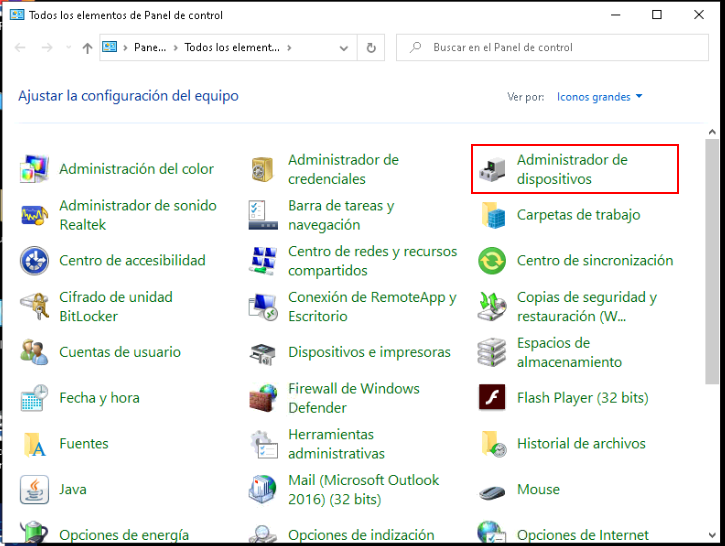The image size is (725, 546).
Task: Refresh the Control Panel view
Action: (371, 48)
